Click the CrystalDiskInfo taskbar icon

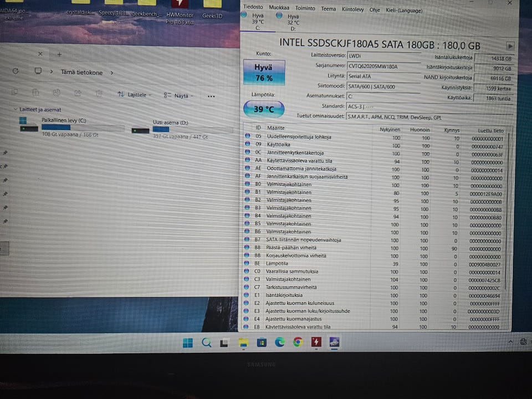click(x=334, y=342)
